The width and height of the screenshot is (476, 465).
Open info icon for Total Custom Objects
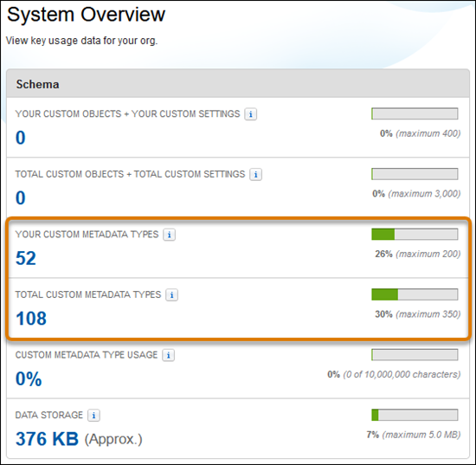(255, 174)
